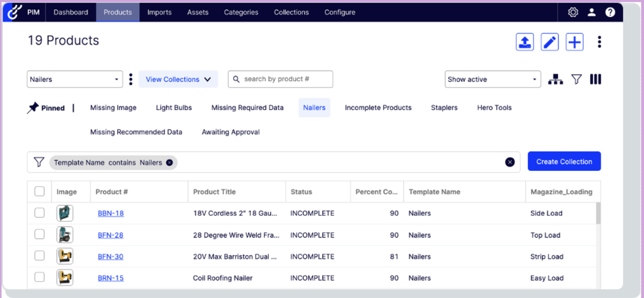
Task: Open the help question mark icon
Action: point(610,12)
